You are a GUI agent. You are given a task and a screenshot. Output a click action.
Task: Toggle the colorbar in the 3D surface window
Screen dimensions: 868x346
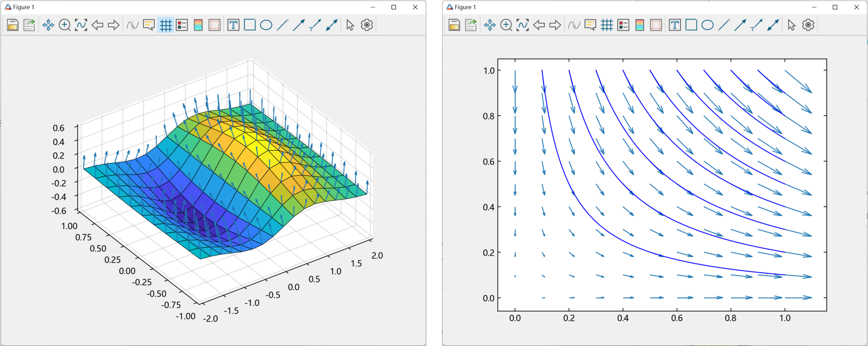click(198, 25)
